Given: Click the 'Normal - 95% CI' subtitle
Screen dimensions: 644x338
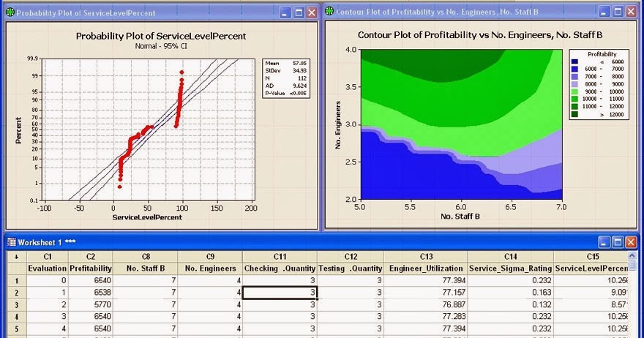Looking at the screenshot, I should click(x=161, y=46).
